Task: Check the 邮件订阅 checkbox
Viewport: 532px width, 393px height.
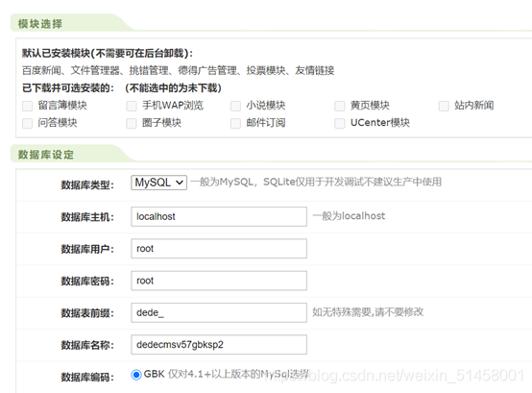Action: [235, 123]
